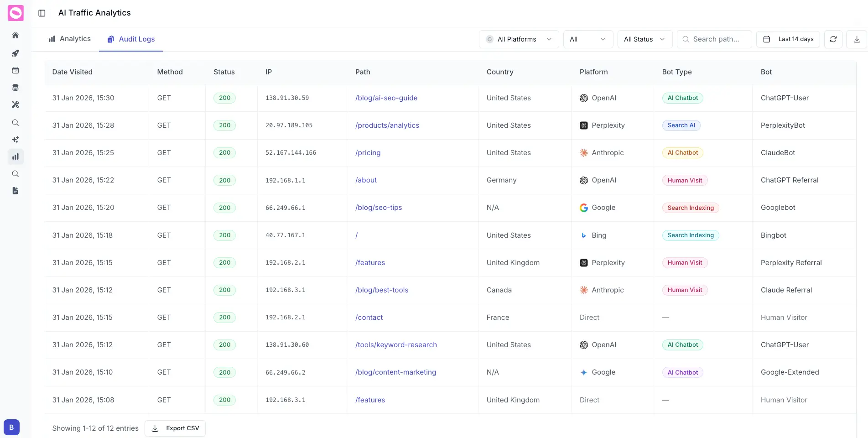Click the highlighted bar-chart analytics icon
Viewport: 868px width, 438px height.
point(15,156)
